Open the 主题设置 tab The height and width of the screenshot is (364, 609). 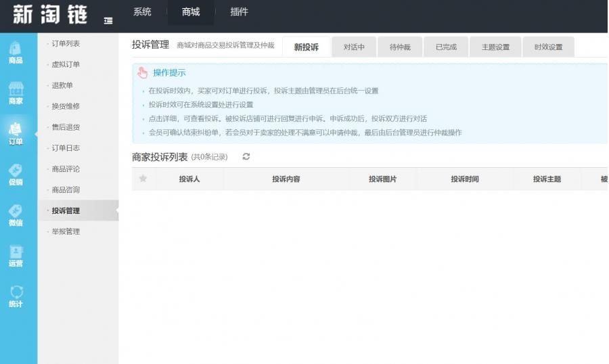(495, 47)
